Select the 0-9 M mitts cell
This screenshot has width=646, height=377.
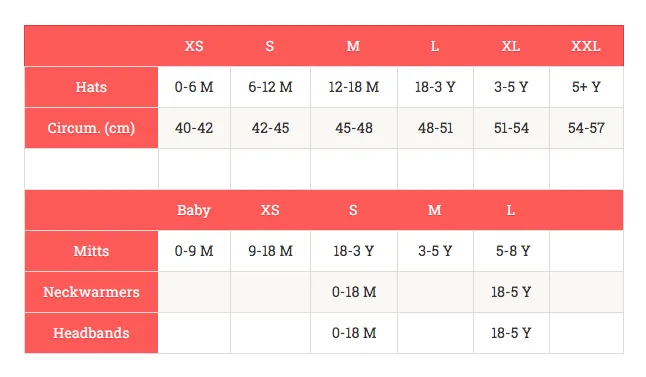[194, 251]
